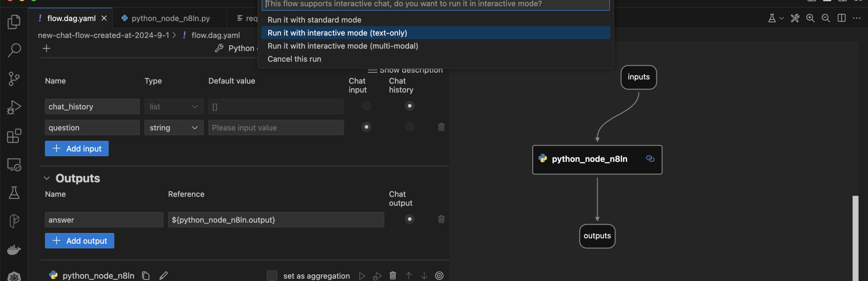The image size is (868, 281).
Task: Open the test flask dropdown arrow
Action: pos(781,18)
